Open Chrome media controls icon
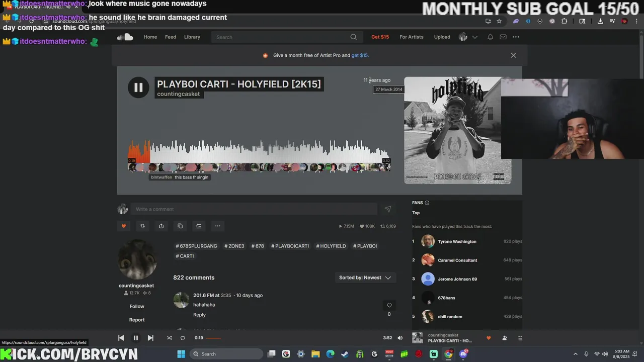The width and height of the screenshot is (644, 362). [x=612, y=21]
